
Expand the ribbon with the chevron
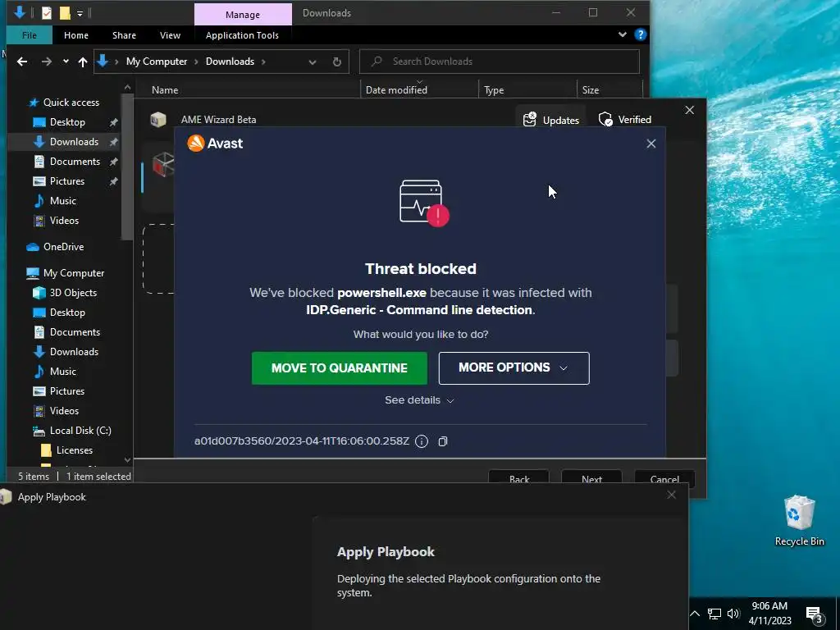[x=623, y=34]
